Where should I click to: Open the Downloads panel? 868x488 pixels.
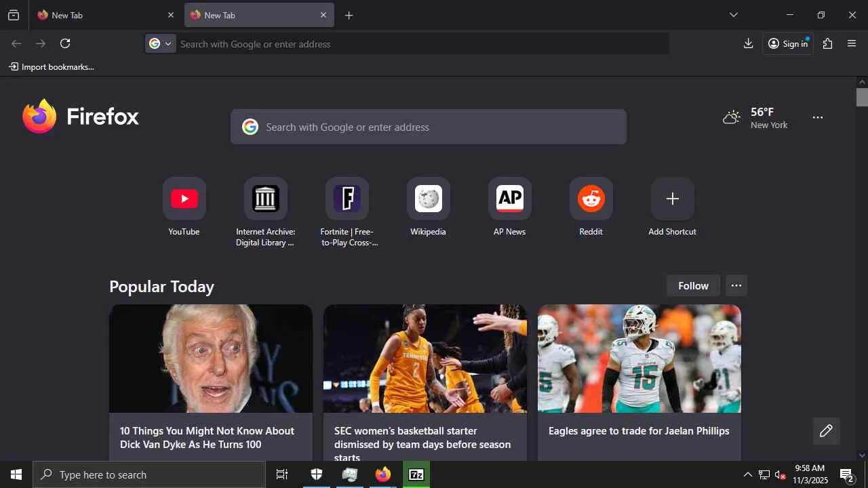coord(749,43)
